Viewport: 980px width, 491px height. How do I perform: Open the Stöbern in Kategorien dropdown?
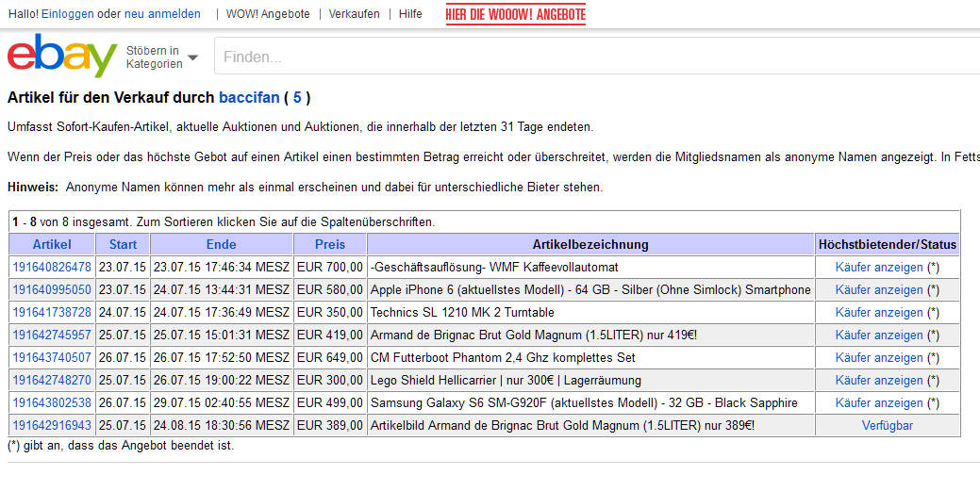coord(162,57)
